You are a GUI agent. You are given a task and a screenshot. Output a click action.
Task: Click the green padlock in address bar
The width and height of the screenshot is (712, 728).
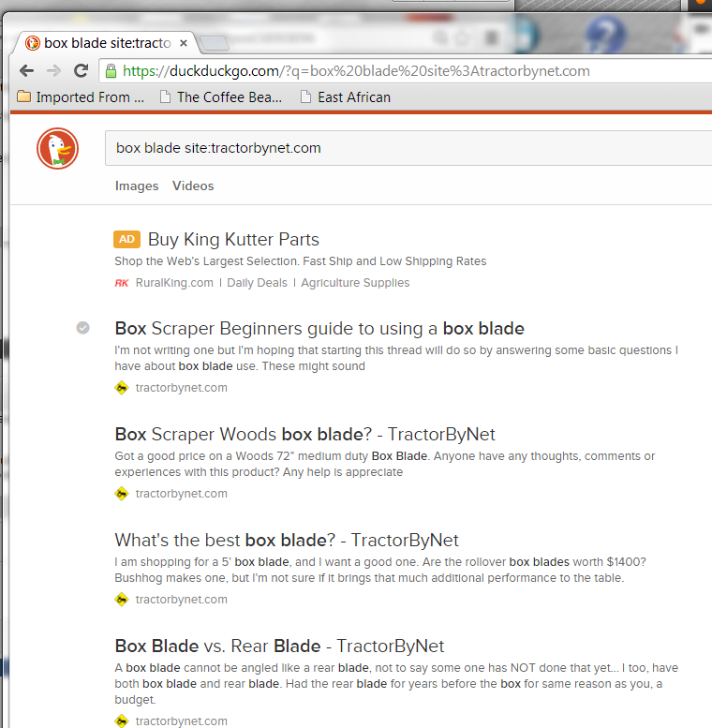point(111,71)
